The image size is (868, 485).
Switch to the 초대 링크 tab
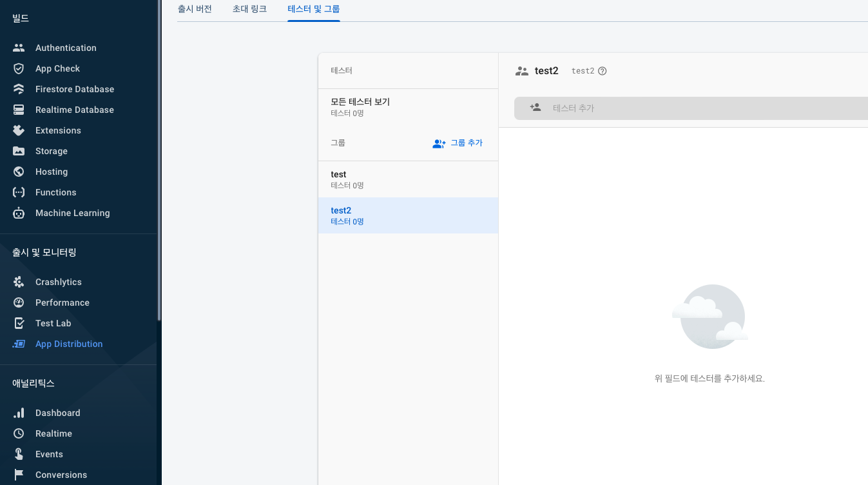pyautogui.click(x=249, y=9)
